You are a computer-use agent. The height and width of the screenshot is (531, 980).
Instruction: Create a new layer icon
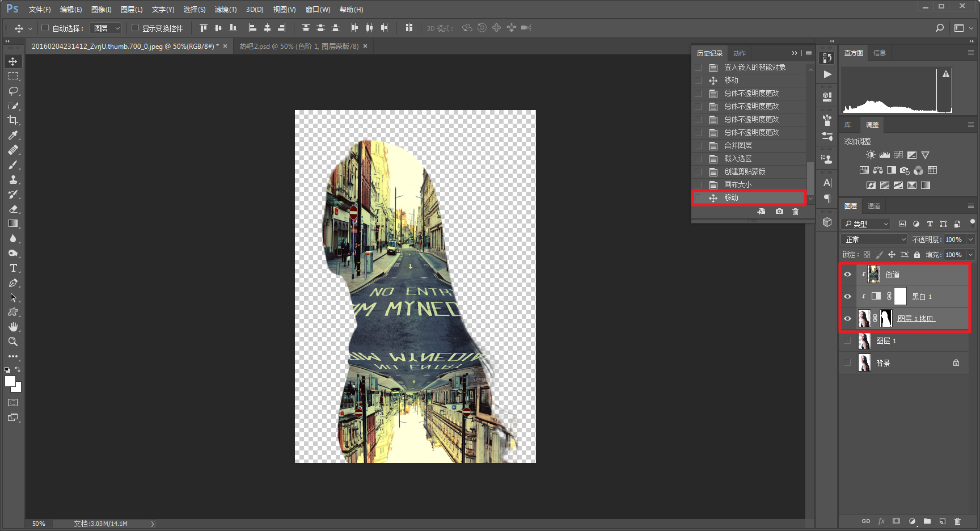point(942,521)
